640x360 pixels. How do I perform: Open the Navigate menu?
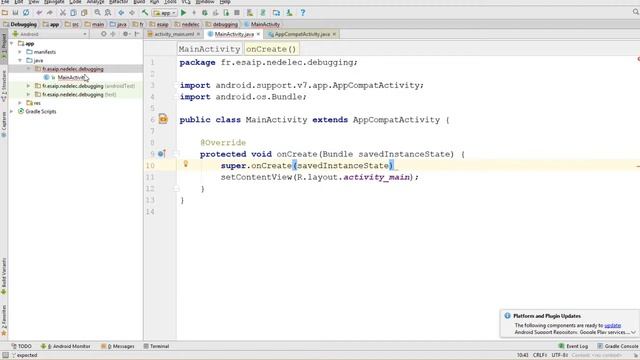pos(54,2)
